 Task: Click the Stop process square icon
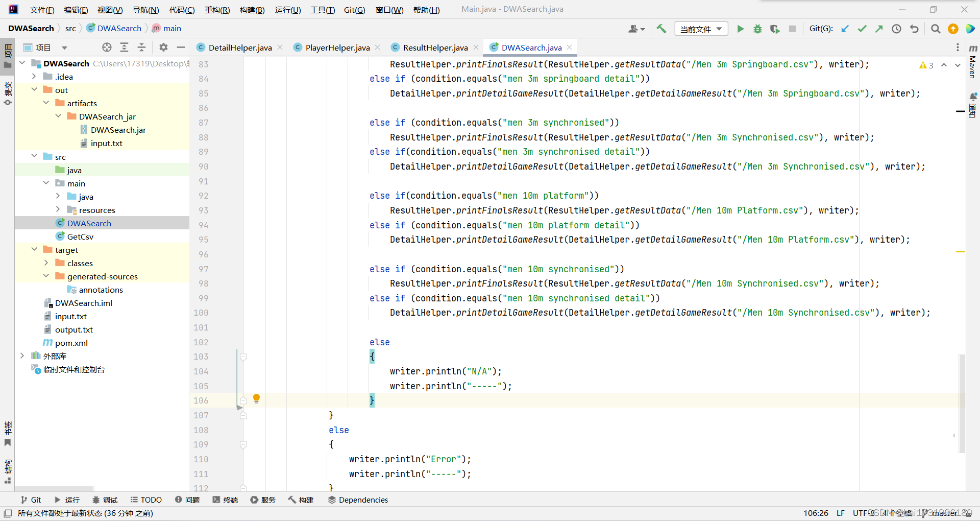[792, 29]
